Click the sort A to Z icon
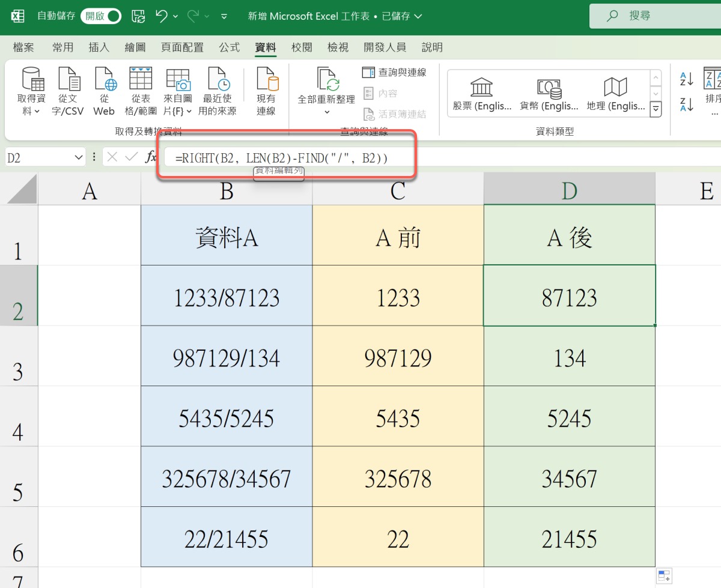721x588 pixels. [687, 79]
